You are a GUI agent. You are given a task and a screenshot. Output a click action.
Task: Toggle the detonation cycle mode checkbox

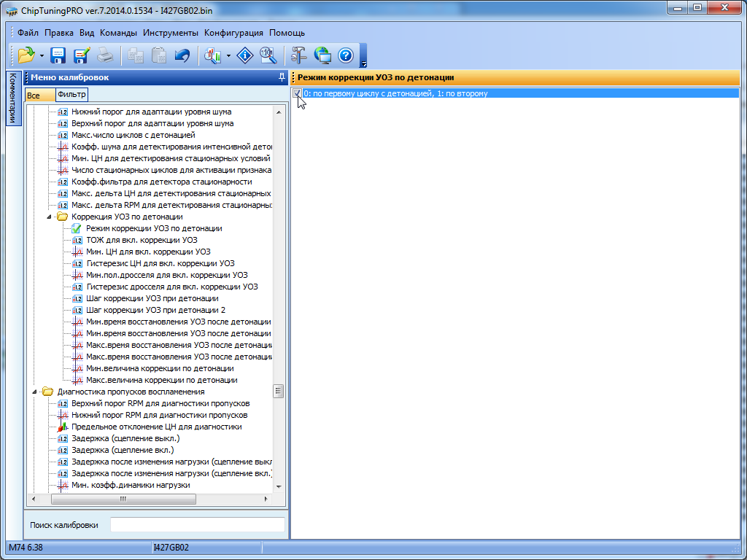(298, 93)
